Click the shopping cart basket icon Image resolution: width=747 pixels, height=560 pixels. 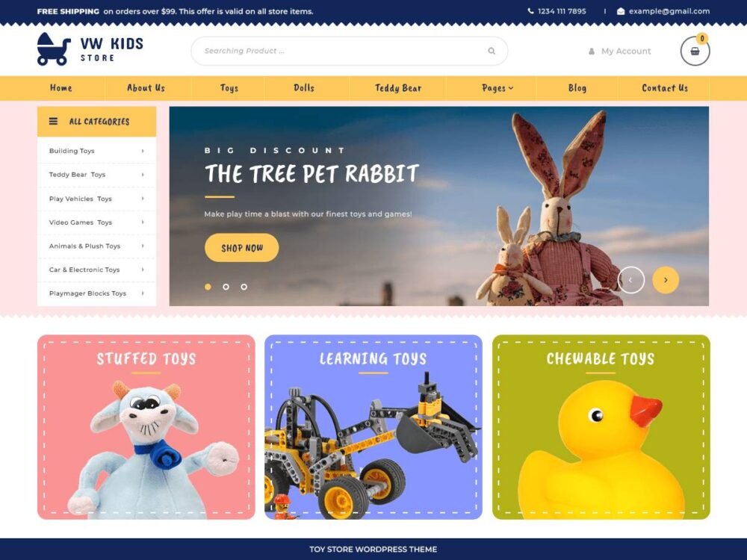point(695,51)
